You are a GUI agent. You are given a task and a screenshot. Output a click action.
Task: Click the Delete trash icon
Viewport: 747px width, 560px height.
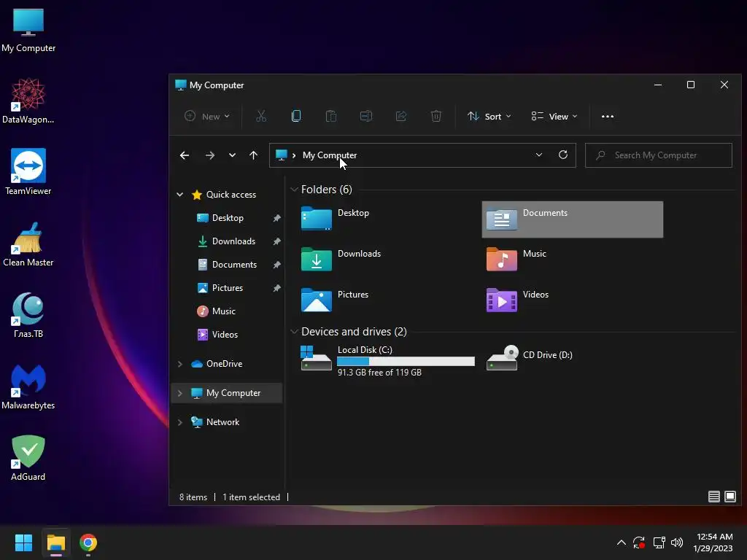click(436, 116)
